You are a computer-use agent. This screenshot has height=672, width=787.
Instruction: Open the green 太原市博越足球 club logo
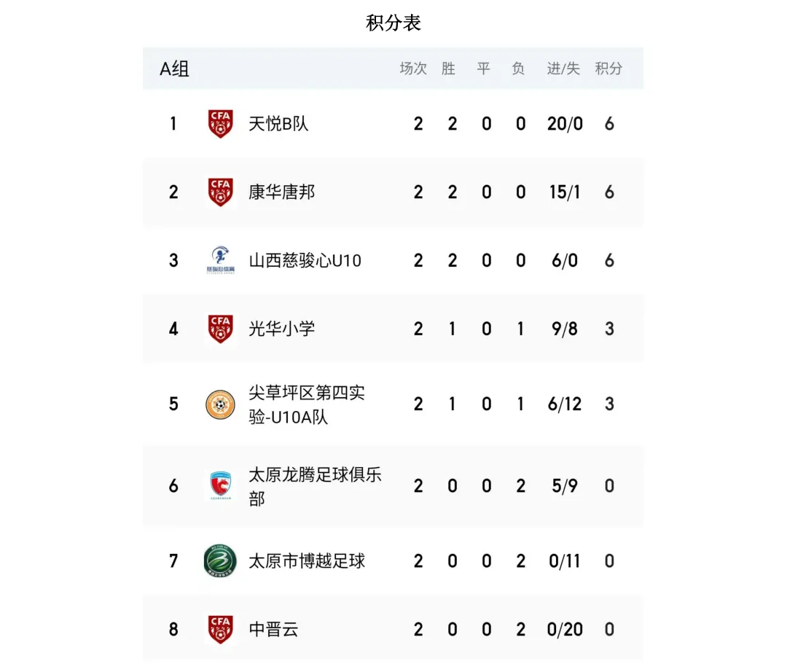click(x=220, y=561)
